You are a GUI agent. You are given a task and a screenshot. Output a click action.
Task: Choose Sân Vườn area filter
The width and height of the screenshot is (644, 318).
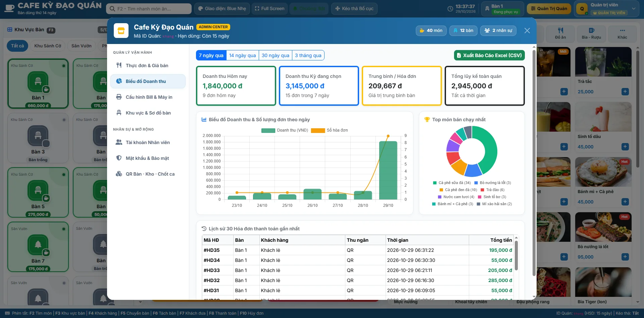tap(82, 46)
